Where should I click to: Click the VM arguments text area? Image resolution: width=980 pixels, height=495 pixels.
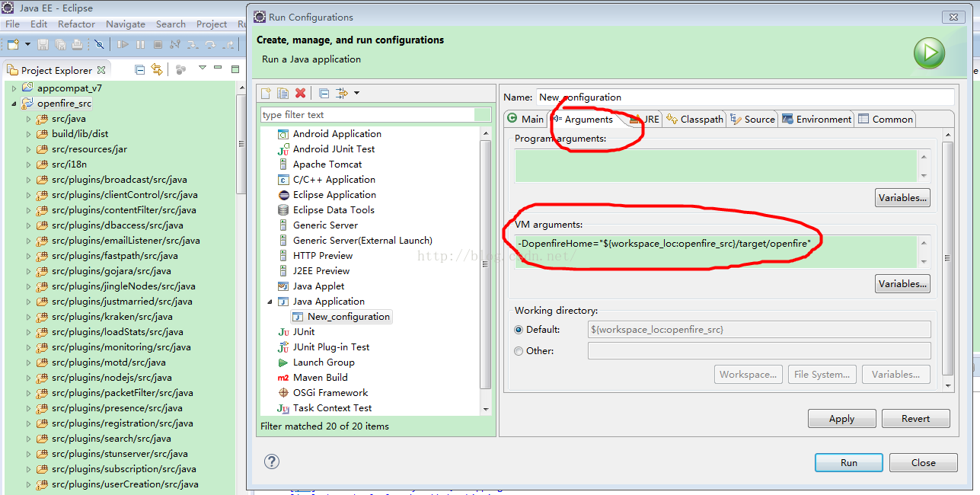point(717,251)
